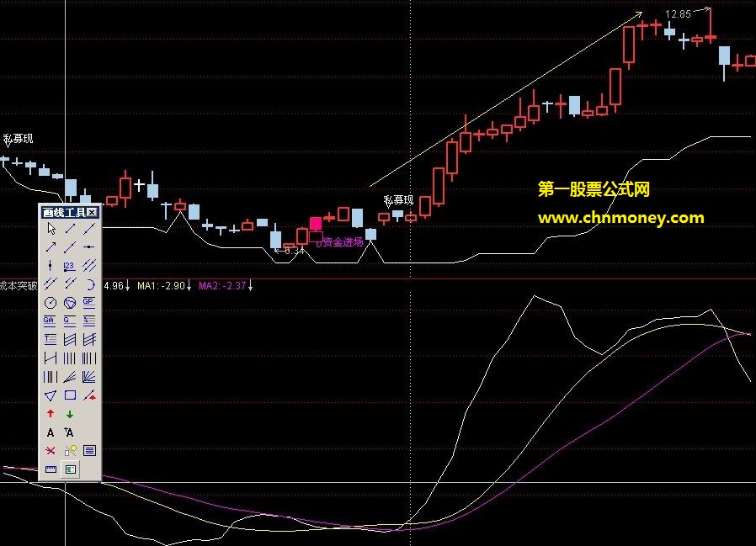Screen dimensions: 756x546
Task: Click the 4.96 indicator value
Action: (x=114, y=286)
